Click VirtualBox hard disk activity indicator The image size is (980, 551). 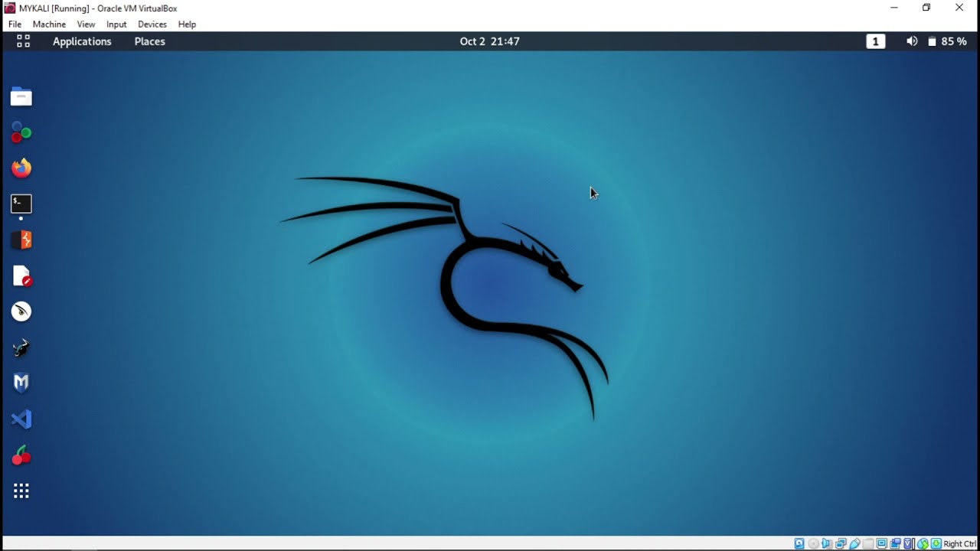coord(799,543)
